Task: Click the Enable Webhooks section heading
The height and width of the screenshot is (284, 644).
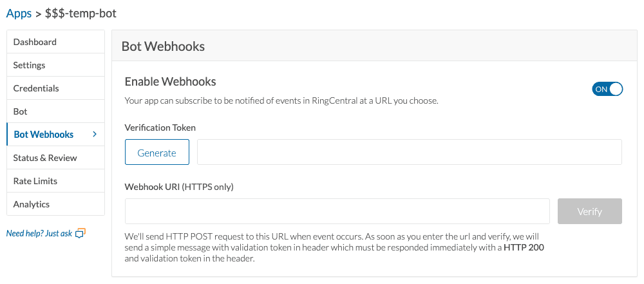Action: [170, 82]
